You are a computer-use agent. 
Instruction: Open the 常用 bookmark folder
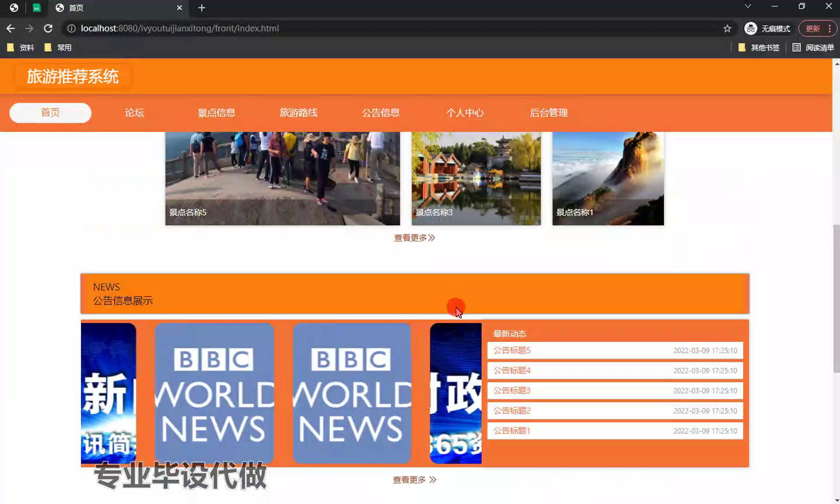click(58, 47)
